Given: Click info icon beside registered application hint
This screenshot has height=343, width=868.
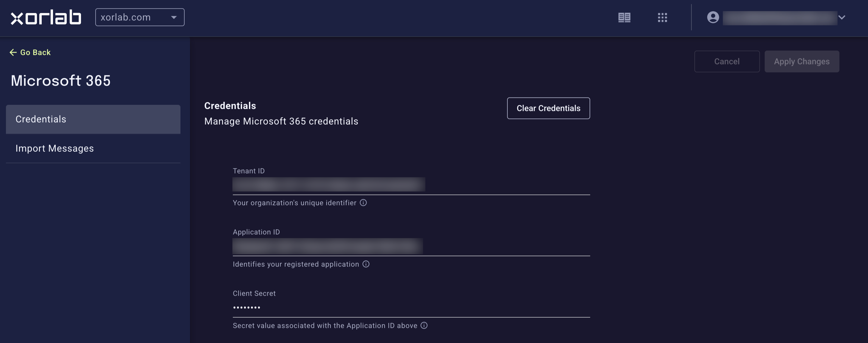Looking at the screenshot, I should (x=366, y=264).
